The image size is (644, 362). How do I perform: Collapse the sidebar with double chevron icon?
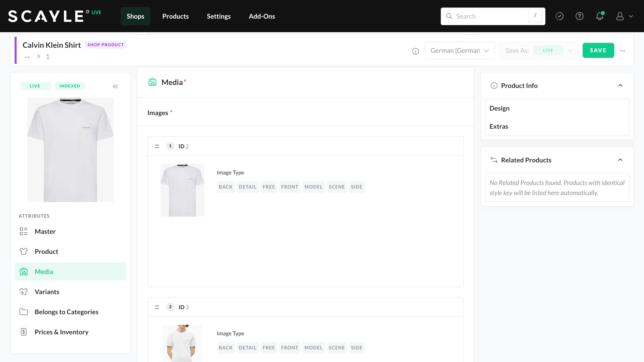coord(115,86)
